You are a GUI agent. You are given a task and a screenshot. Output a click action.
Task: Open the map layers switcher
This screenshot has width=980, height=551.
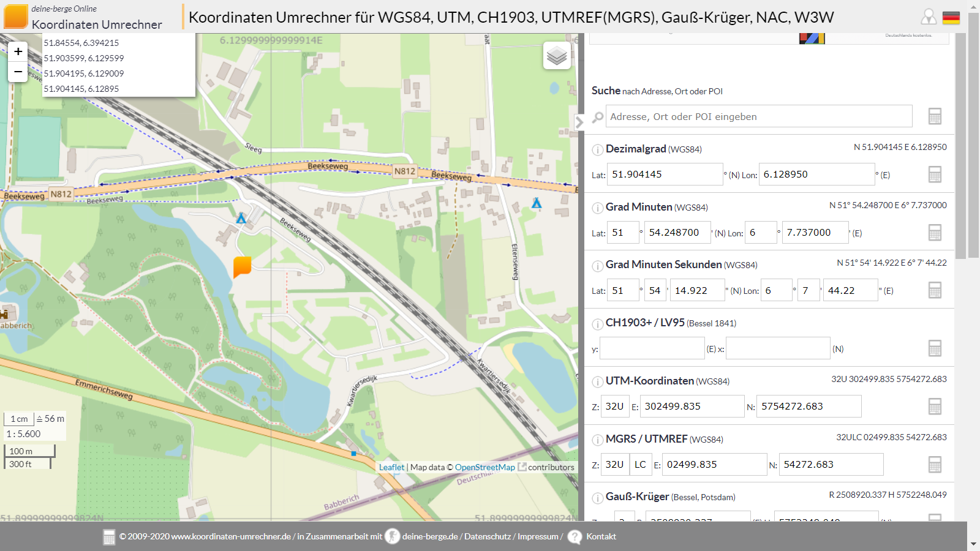click(x=557, y=56)
